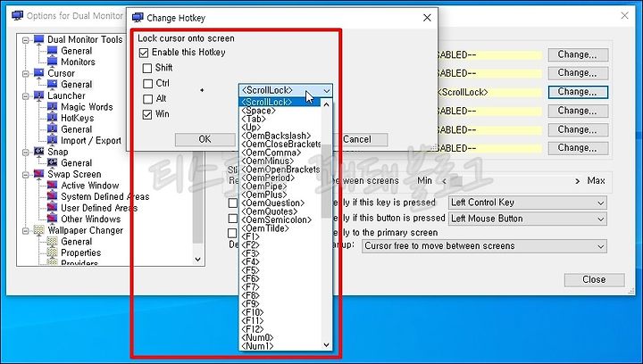Click Options for Dual Monitor window icon
Viewport: 643px width, 364px height.
pyautogui.click(x=18, y=15)
